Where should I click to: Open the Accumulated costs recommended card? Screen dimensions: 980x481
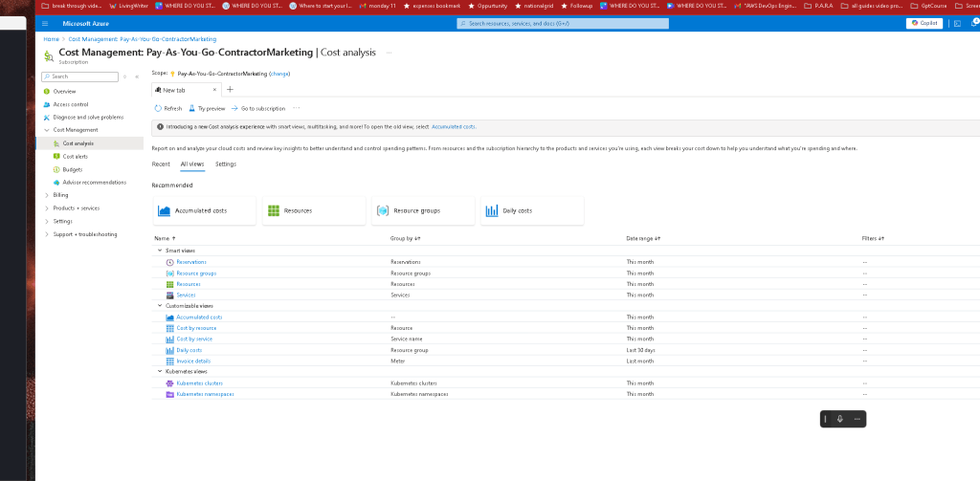click(x=205, y=210)
